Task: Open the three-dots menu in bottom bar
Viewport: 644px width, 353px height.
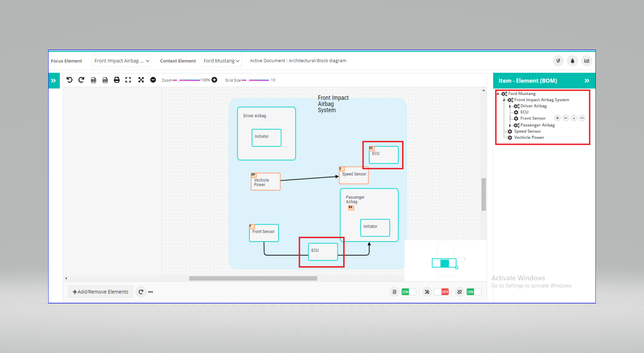Action: pos(150,292)
